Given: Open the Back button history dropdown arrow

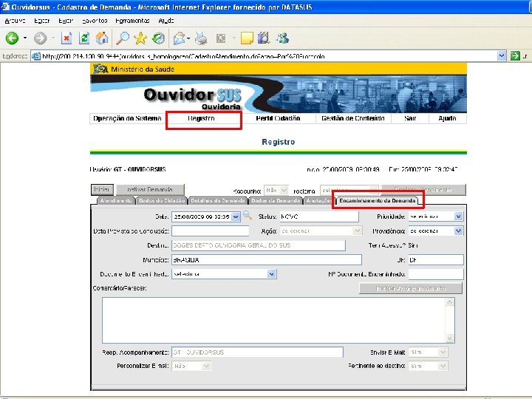Looking at the screenshot, I should click(x=25, y=38).
